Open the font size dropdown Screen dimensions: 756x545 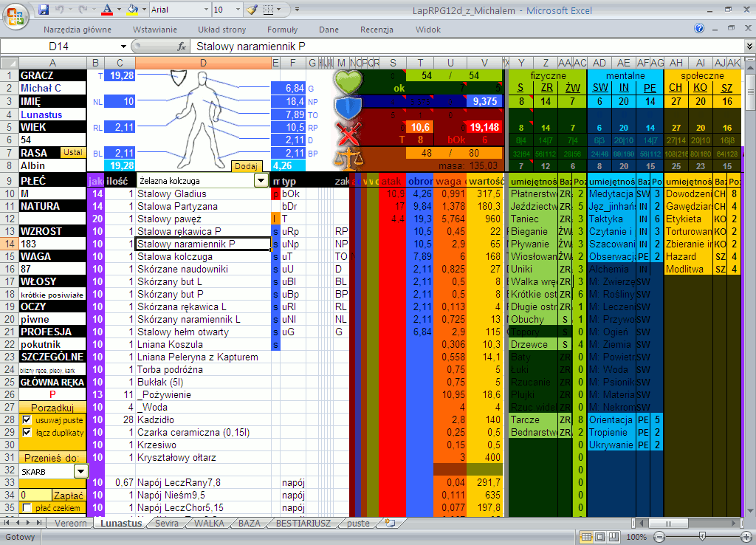[x=238, y=10]
